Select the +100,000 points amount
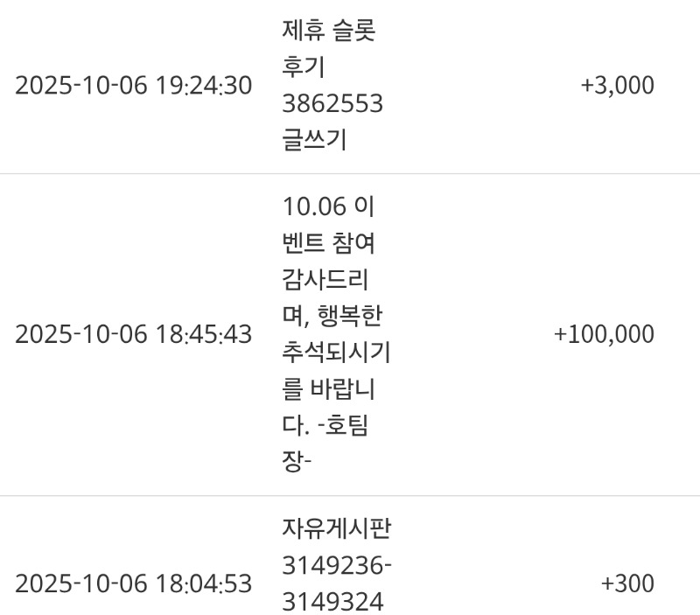The width and height of the screenshot is (700, 615). pos(604,334)
